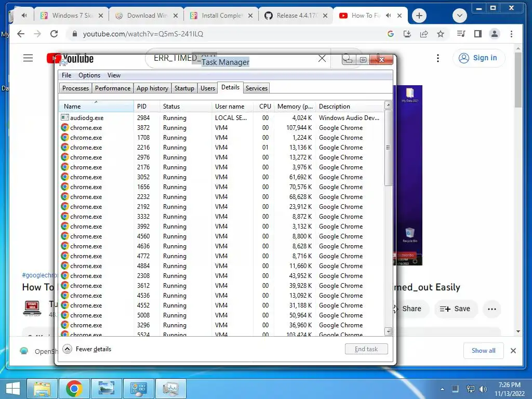Open Chrome's three-dot menu
The height and width of the screenshot is (399, 532).
coord(511,34)
